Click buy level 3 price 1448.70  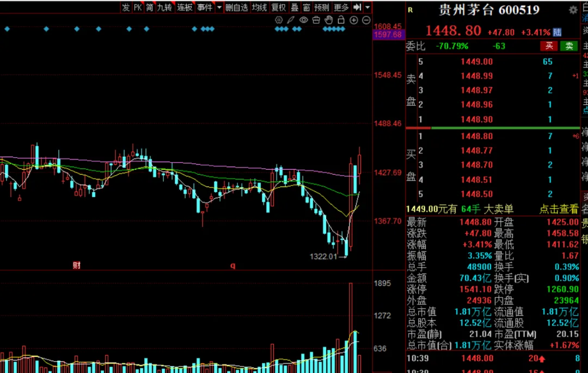[x=476, y=165]
